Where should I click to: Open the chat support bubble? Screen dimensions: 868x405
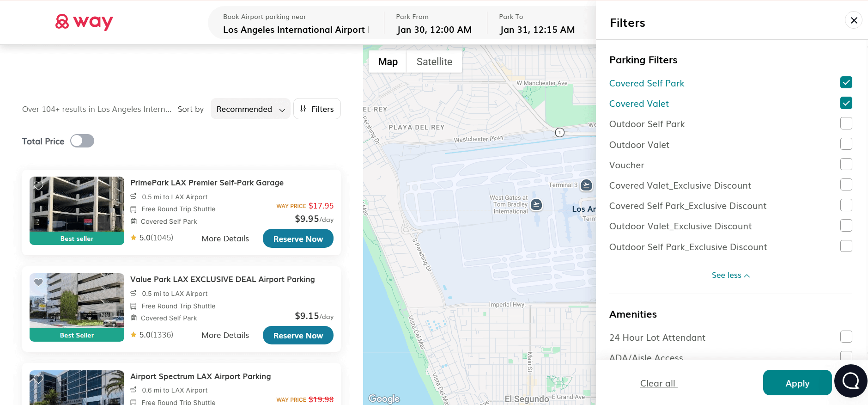pos(850,381)
